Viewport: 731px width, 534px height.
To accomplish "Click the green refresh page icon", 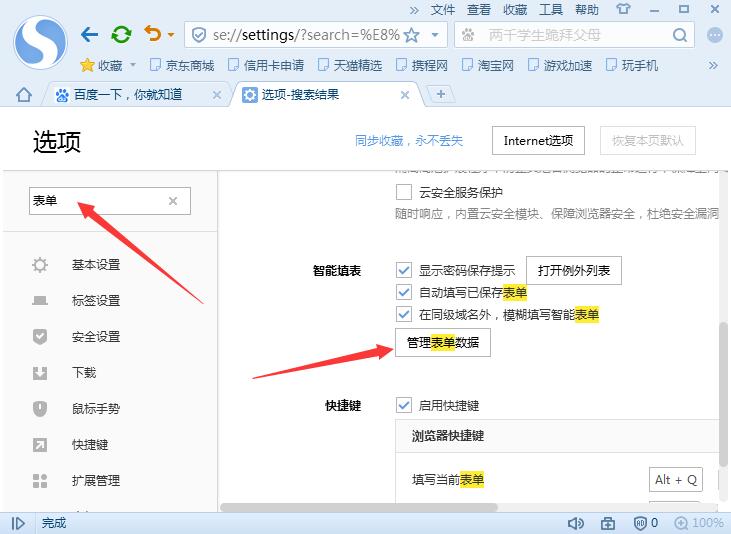I will (x=121, y=35).
